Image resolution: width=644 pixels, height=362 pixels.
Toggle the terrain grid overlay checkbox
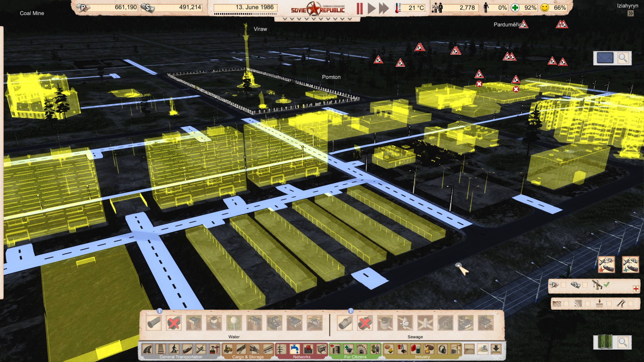566,304
